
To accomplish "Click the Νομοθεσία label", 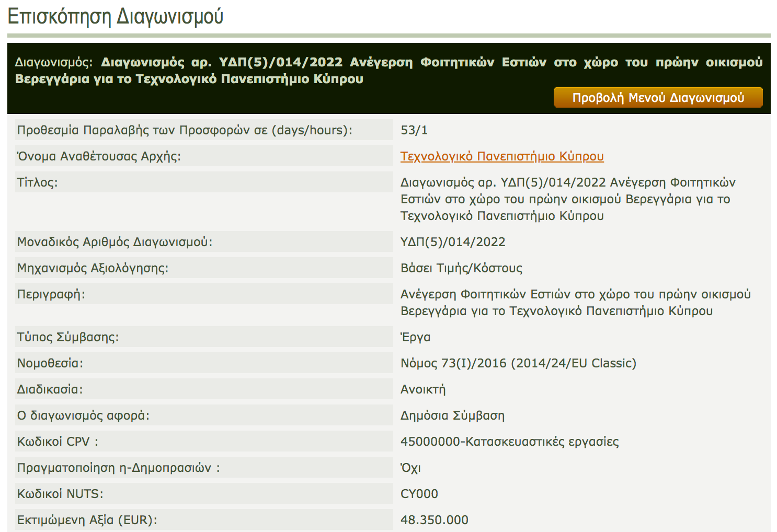I will click(x=50, y=363).
